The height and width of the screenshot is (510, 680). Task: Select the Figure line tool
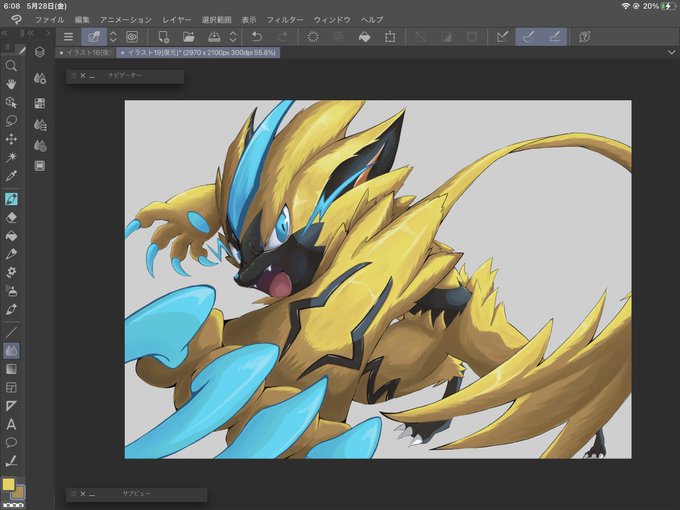pyautogui.click(x=11, y=333)
